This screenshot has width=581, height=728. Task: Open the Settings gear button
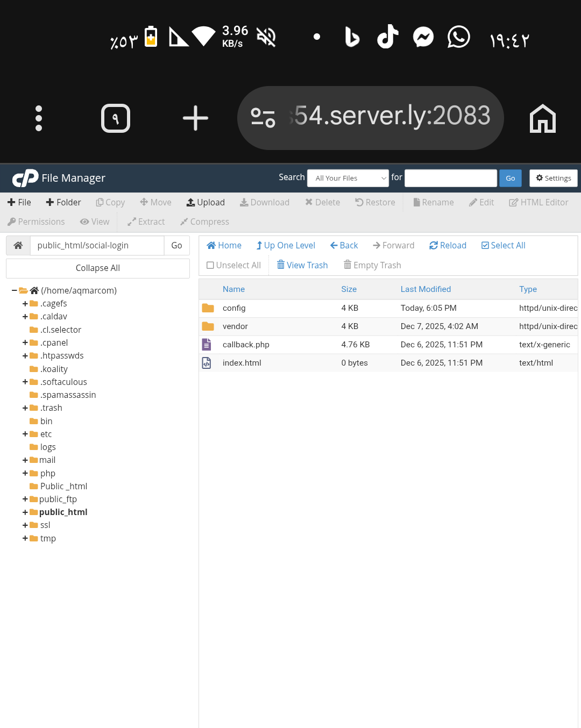tap(553, 179)
